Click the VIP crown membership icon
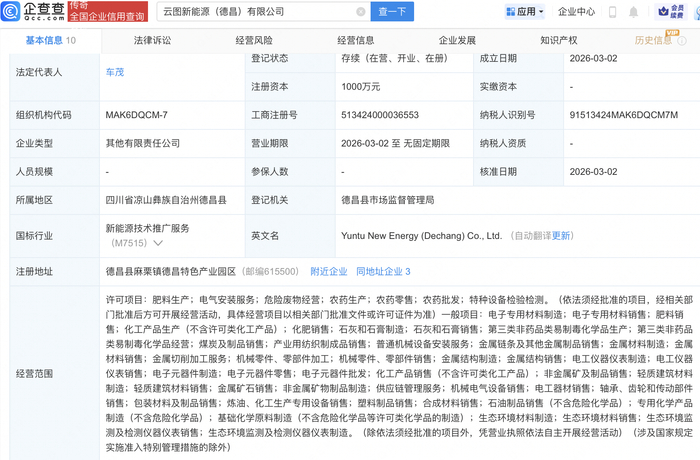 (x=664, y=12)
